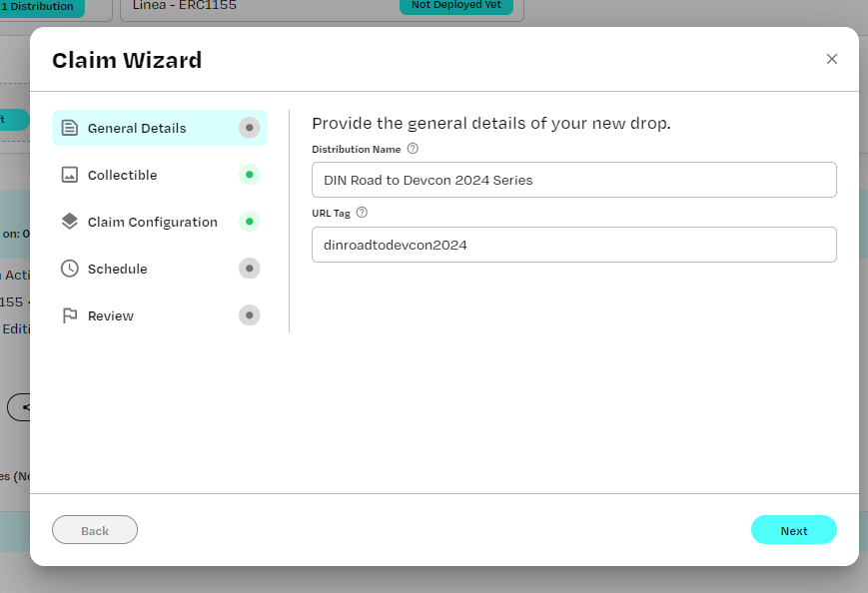Click the Claim Wizard heading

point(127,60)
